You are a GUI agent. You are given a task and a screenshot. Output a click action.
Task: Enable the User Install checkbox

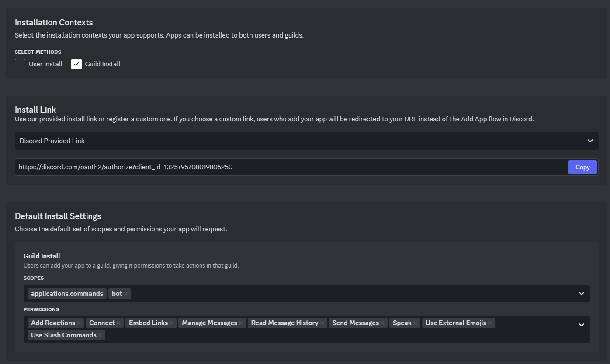[x=20, y=64]
